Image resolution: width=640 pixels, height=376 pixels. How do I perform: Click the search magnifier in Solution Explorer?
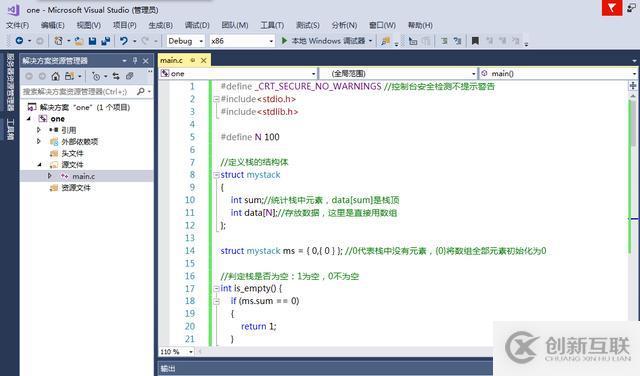[141, 91]
